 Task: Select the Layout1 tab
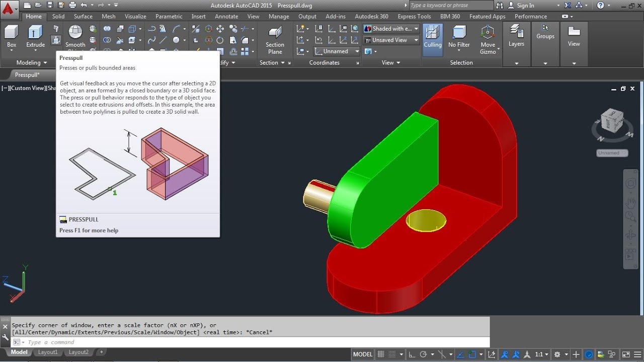(48, 352)
